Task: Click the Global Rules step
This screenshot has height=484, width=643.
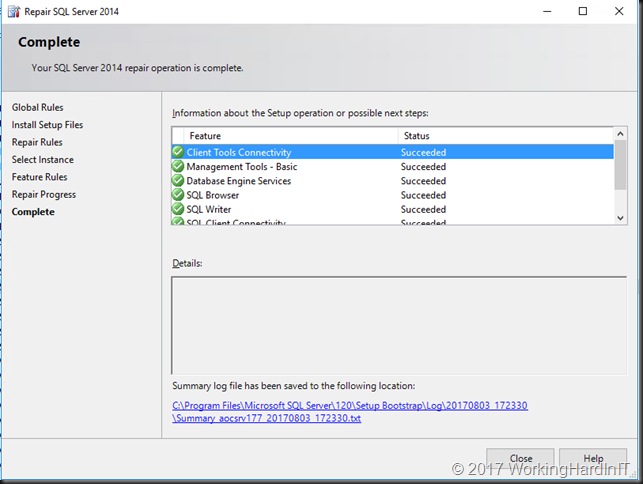Action: 37,107
